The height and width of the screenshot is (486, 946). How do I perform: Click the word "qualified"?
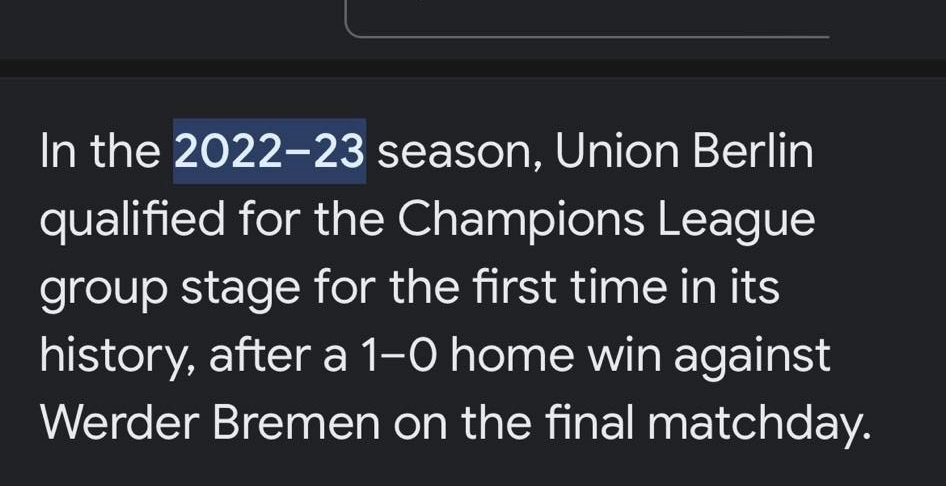click(132, 221)
